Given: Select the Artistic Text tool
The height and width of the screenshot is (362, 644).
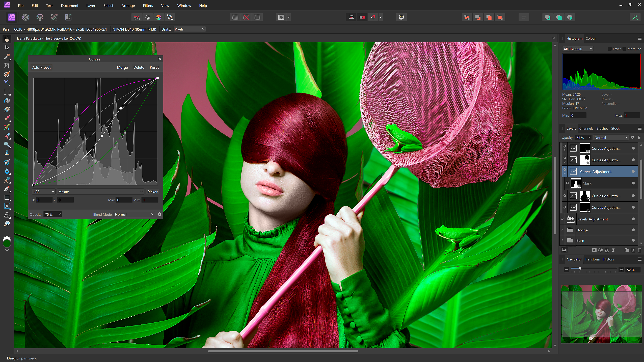Looking at the screenshot, I should (7, 206).
